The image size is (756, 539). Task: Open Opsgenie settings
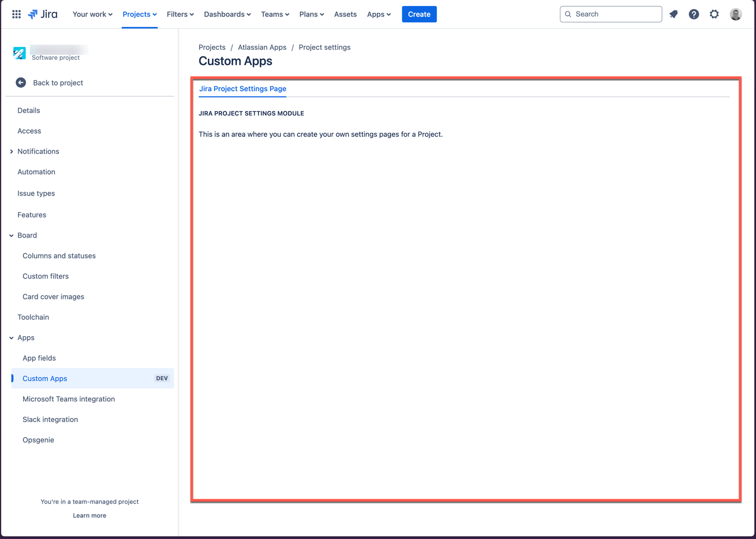point(38,440)
